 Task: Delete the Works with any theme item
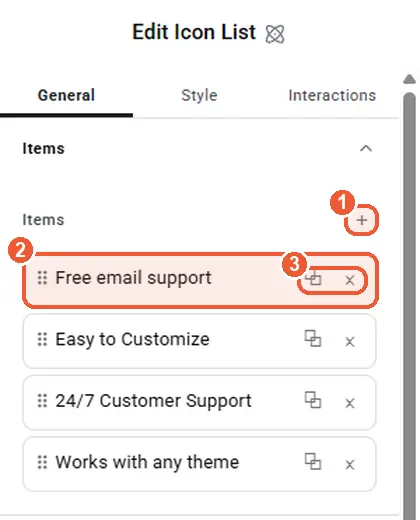click(350, 465)
